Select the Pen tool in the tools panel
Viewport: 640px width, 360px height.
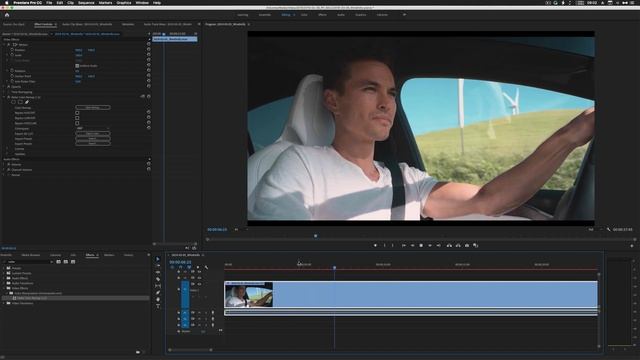click(158, 293)
